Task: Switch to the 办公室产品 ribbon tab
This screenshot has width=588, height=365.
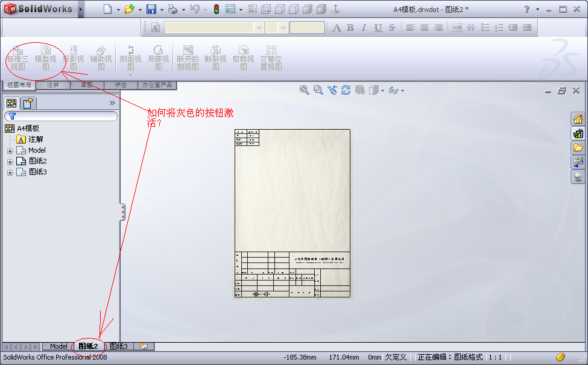Action: (157, 85)
